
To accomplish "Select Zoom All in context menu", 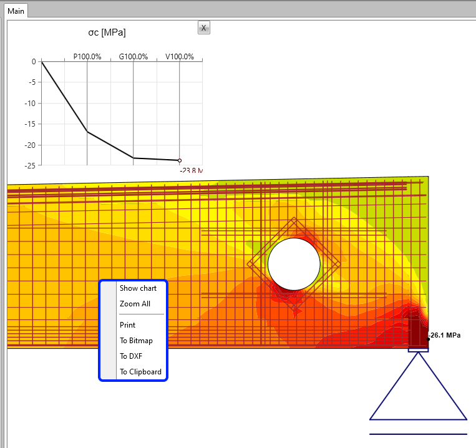I will tap(135, 304).
